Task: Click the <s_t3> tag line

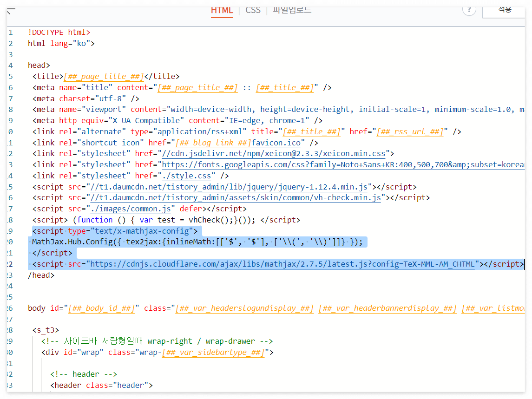Action: click(46, 330)
